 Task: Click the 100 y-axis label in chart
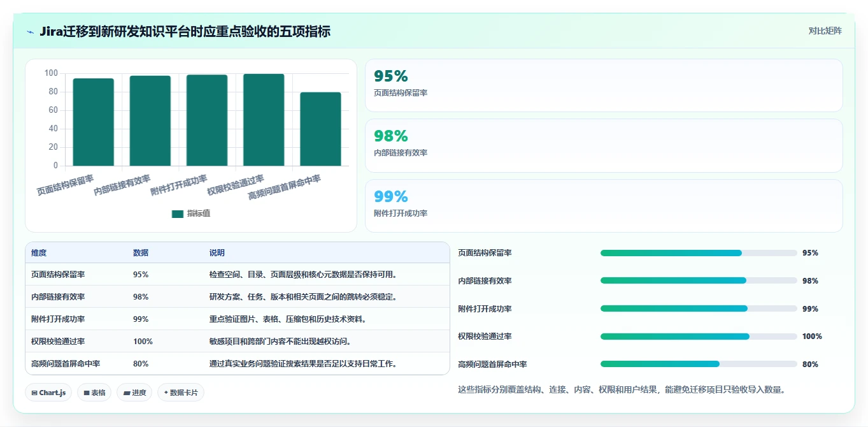pyautogui.click(x=52, y=73)
